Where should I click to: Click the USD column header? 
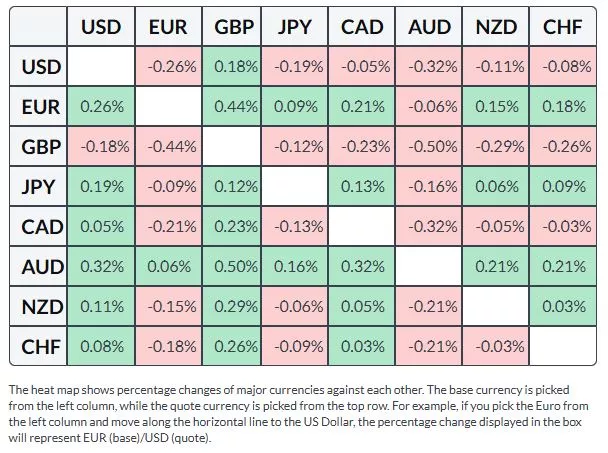click(101, 27)
